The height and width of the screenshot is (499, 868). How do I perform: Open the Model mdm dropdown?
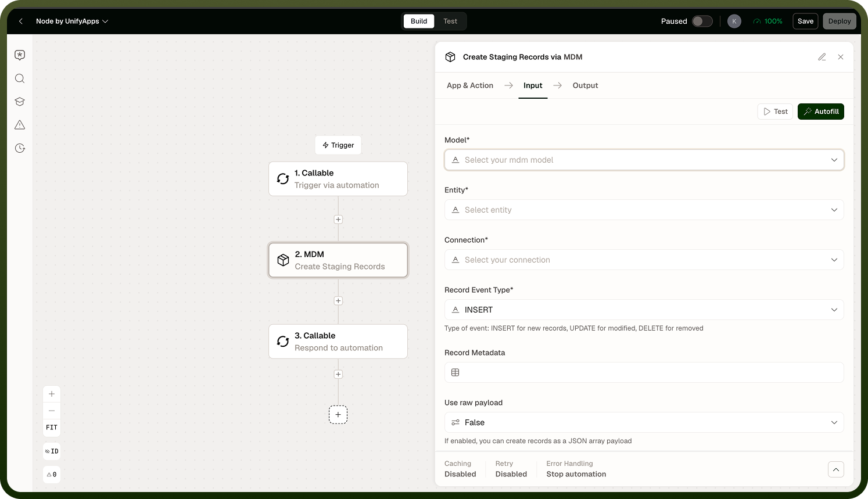(x=644, y=160)
